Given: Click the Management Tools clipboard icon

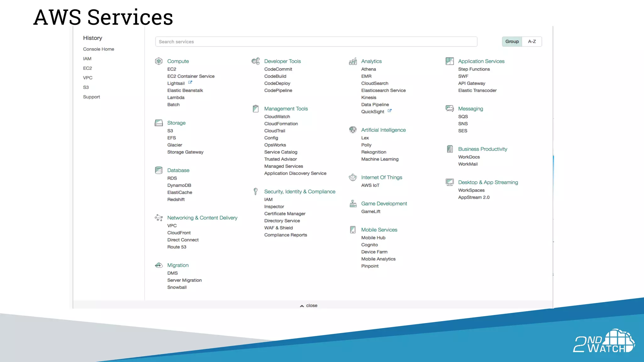Looking at the screenshot, I should point(256,108).
